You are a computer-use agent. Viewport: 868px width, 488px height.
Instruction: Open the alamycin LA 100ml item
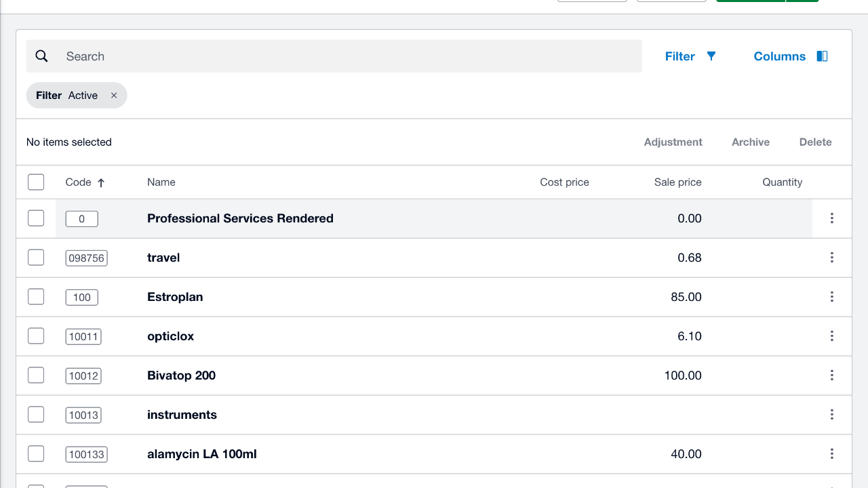[202, 454]
